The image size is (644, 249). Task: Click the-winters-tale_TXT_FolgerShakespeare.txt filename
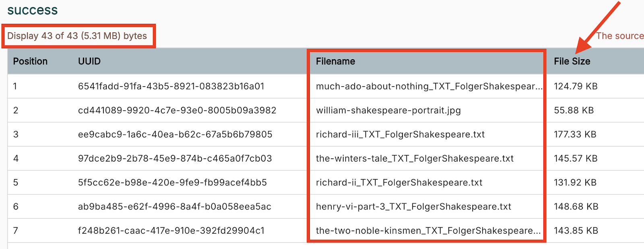[415, 158]
